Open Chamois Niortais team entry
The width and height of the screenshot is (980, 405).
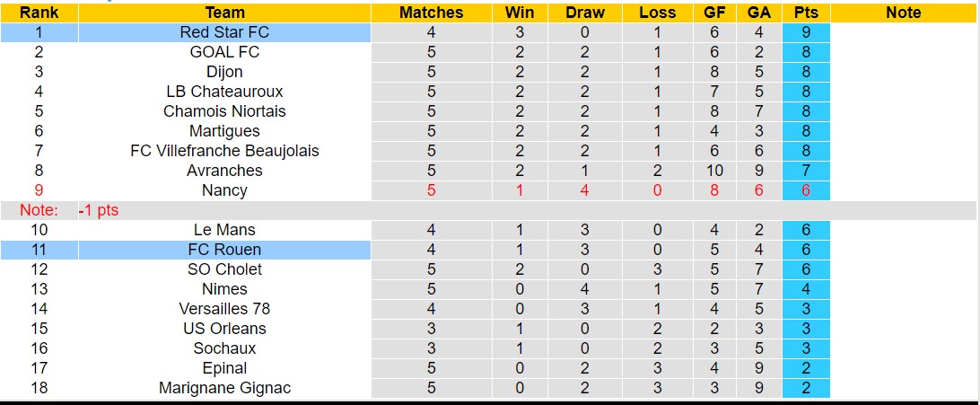224,111
